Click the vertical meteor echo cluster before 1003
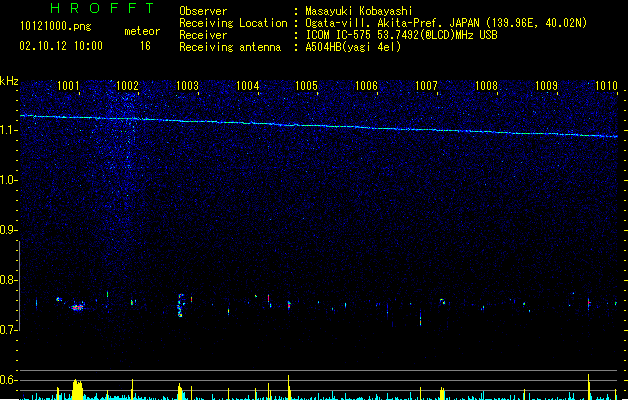This screenshot has height=400, width=629. point(181,306)
